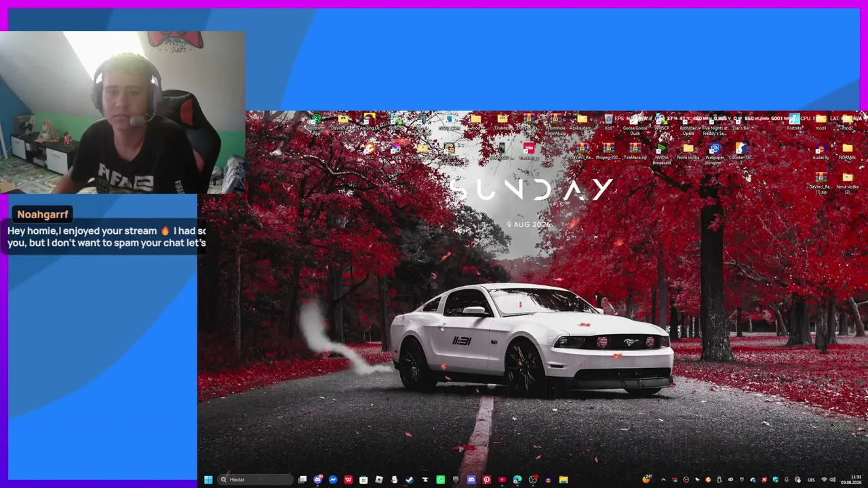Show hidden system tray icons

tap(663, 480)
